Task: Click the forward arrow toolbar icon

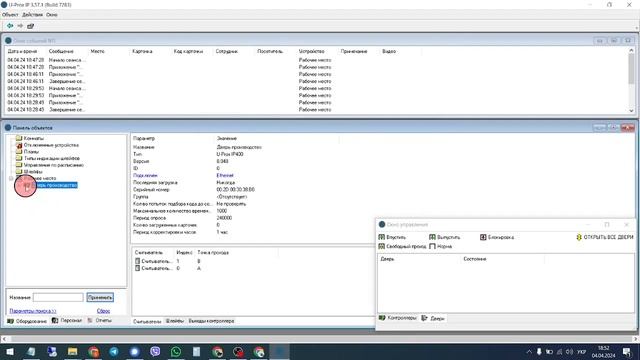Action: pyautogui.click(x=20, y=26)
